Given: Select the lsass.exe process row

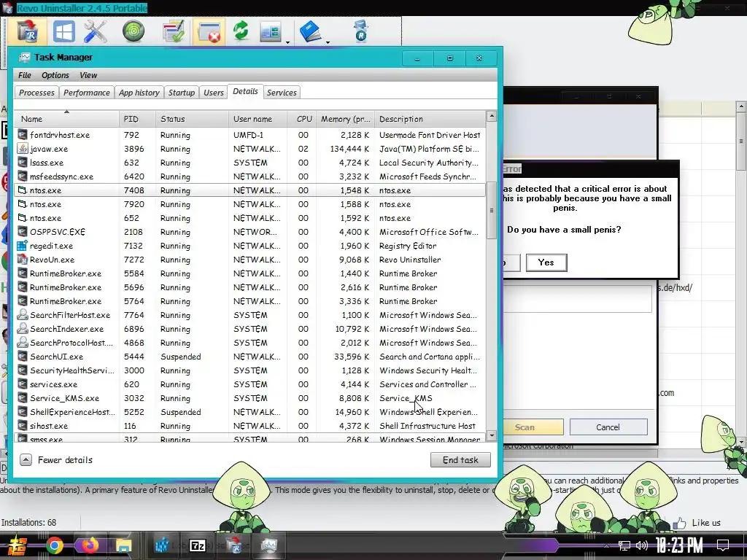Looking at the screenshot, I should (x=250, y=163).
